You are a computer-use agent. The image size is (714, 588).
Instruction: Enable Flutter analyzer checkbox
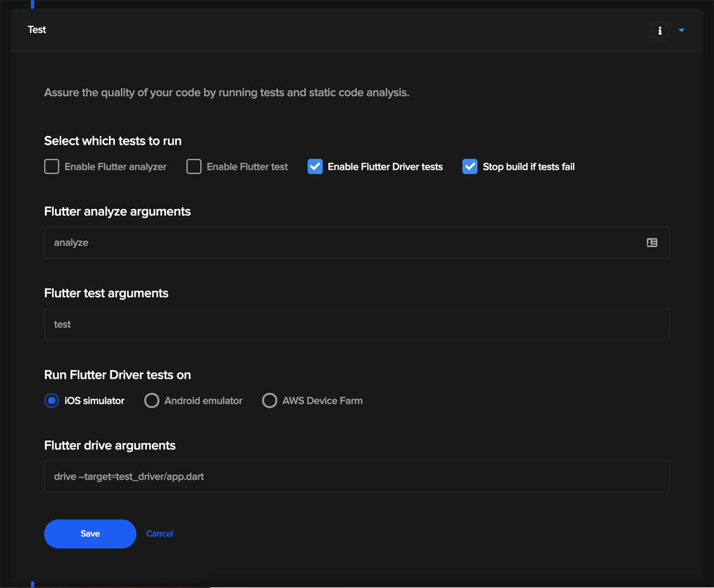[x=52, y=167]
